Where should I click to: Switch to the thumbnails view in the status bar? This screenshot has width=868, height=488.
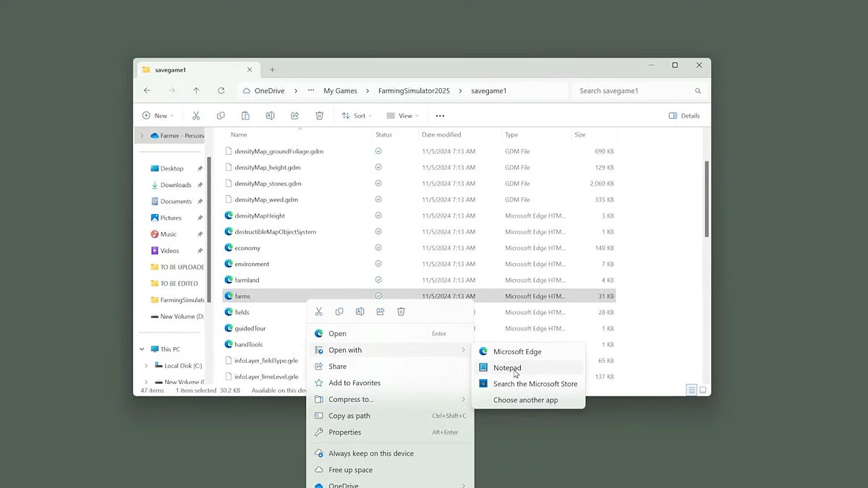[x=702, y=390]
